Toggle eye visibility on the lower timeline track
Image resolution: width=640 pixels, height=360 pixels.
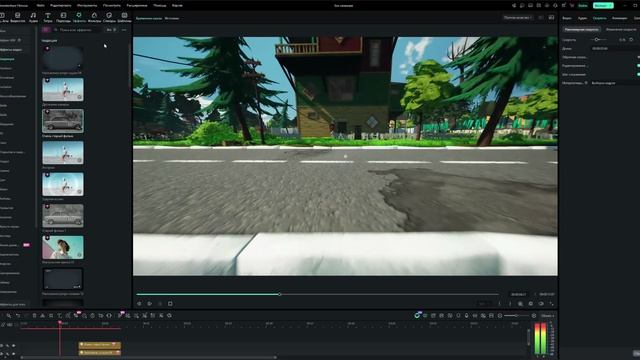[13, 353]
